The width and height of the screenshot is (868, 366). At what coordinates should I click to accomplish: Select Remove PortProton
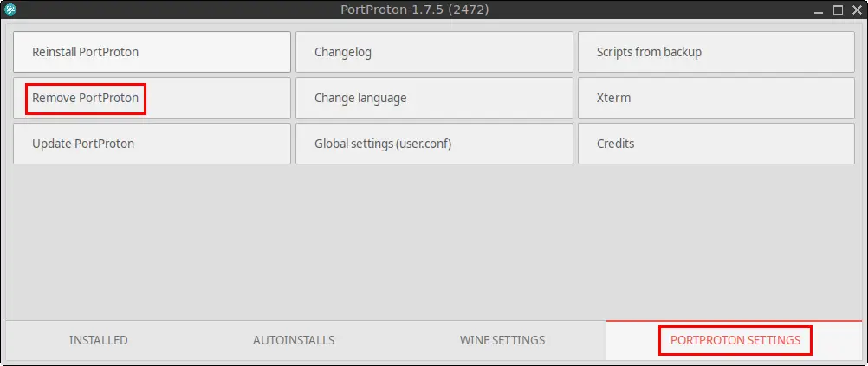152,98
